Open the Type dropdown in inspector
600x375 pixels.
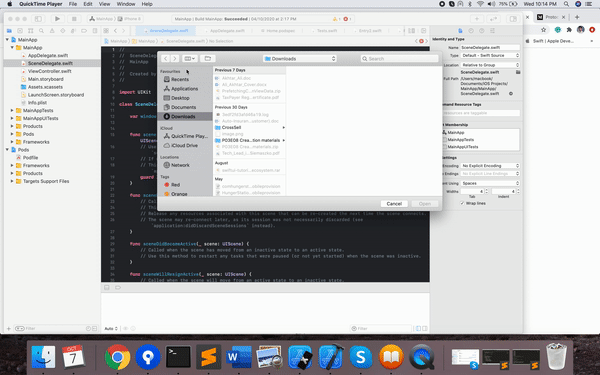490,55
